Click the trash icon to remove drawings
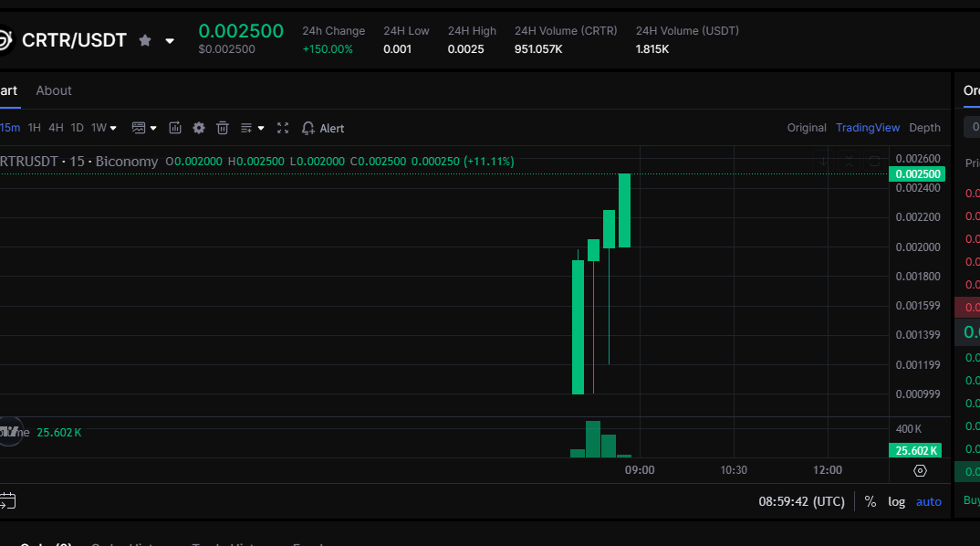The height and width of the screenshot is (546, 980). 223,128
